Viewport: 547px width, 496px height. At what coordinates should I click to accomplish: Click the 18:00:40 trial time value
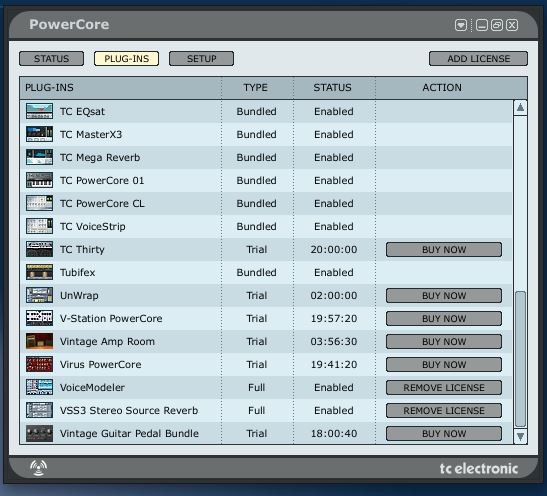point(334,434)
